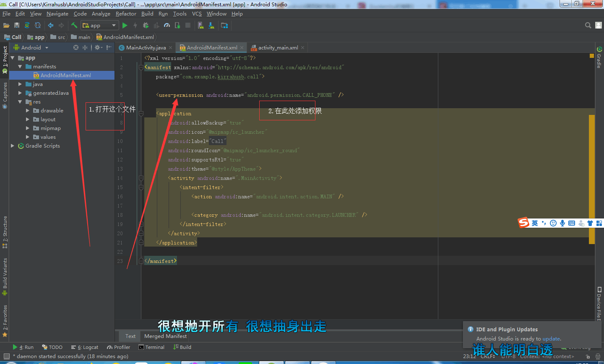
Task: Open the VCS menu
Action: click(197, 14)
